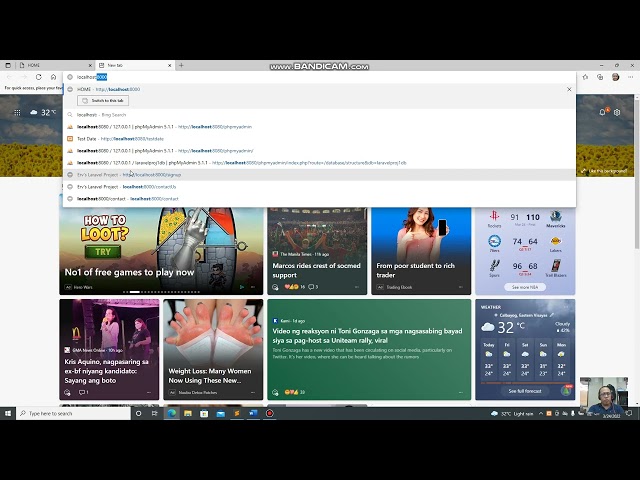Viewport: 640px width, 480px height.
Task: Click the tab actions menu icon
Action: coord(8,65)
